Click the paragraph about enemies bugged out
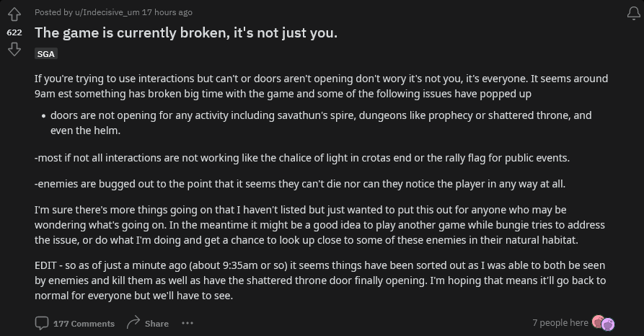The height and width of the screenshot is (336, 644). (x=300, y=184)
